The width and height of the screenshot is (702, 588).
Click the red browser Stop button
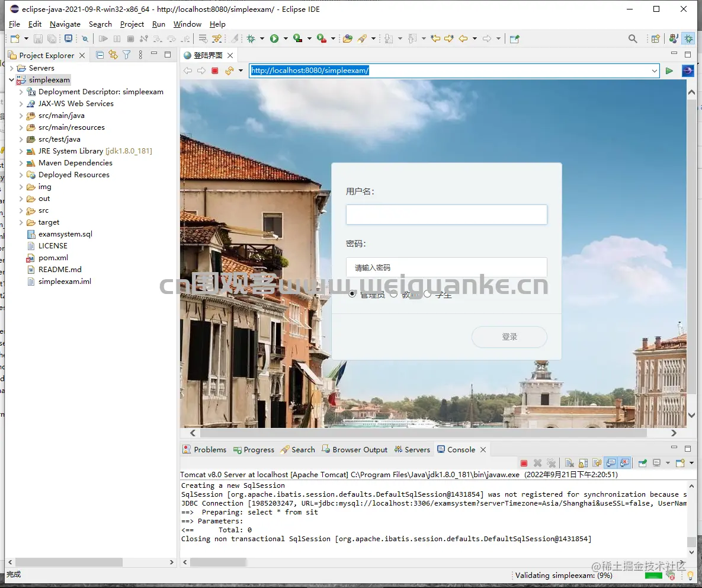pos(215,71)
